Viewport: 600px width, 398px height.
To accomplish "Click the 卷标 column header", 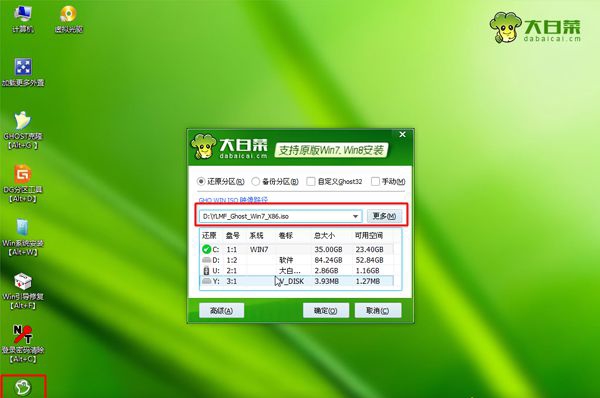I will [x=285, y=235].
